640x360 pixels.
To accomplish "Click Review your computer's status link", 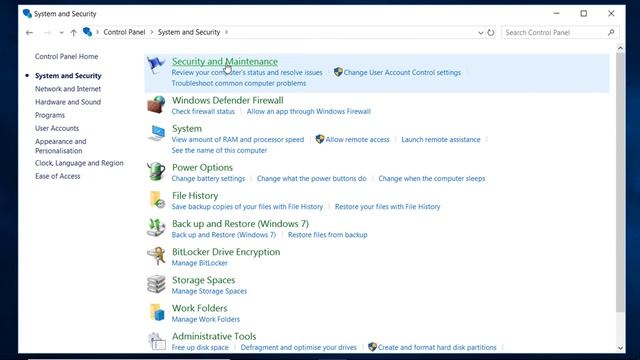I will coord(247,72).
